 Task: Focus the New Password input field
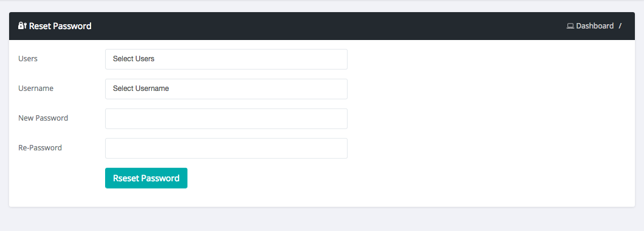click(226, 118)
